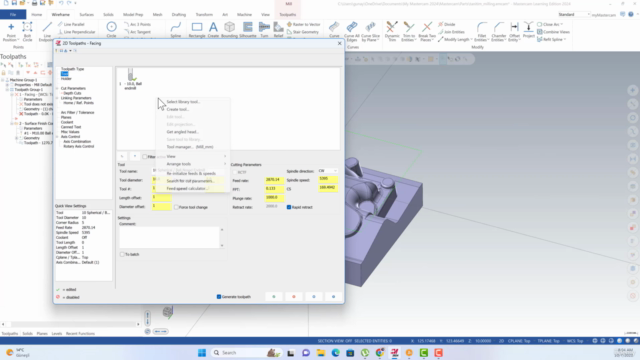Select Cut Parameters in dialog tree

[73, 89]
